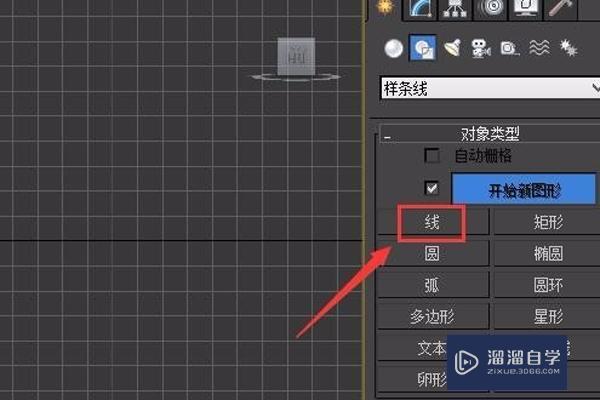Choose the 线 (Line) shape button
Viewport: 600px width, 400px height.
tap(433, 222)
